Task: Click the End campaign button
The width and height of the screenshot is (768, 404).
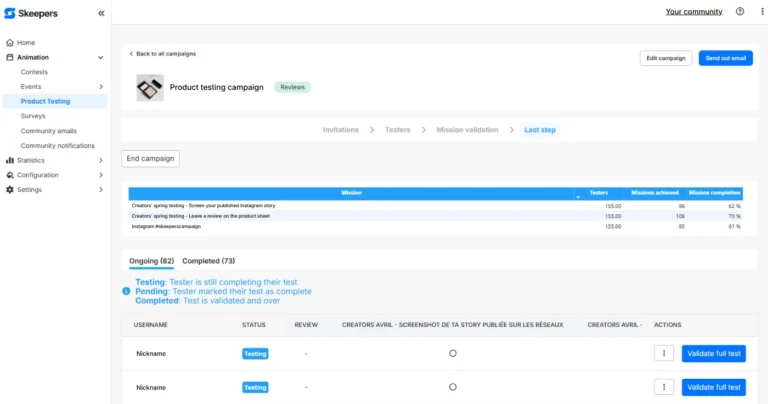Action: [150, 159]
